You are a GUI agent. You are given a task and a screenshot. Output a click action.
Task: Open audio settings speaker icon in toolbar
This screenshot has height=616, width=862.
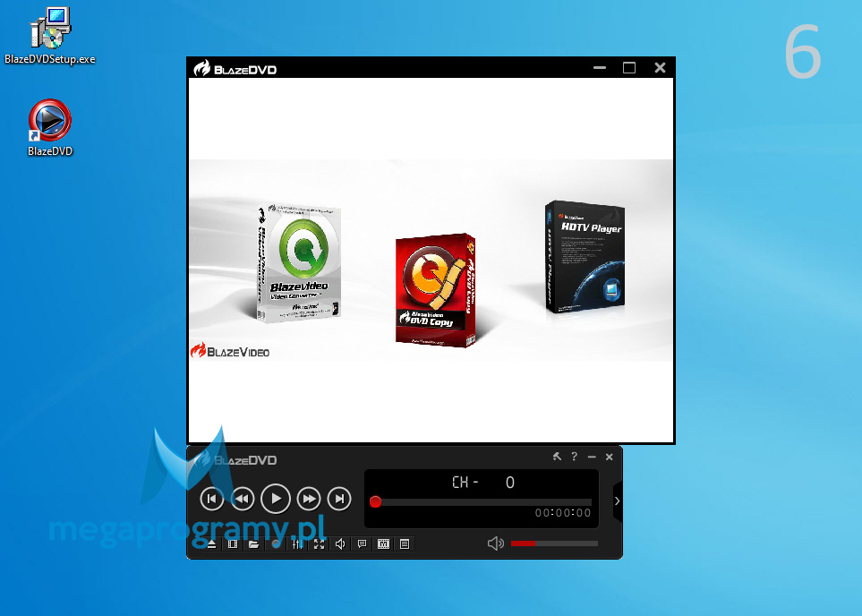coord(340,544)
